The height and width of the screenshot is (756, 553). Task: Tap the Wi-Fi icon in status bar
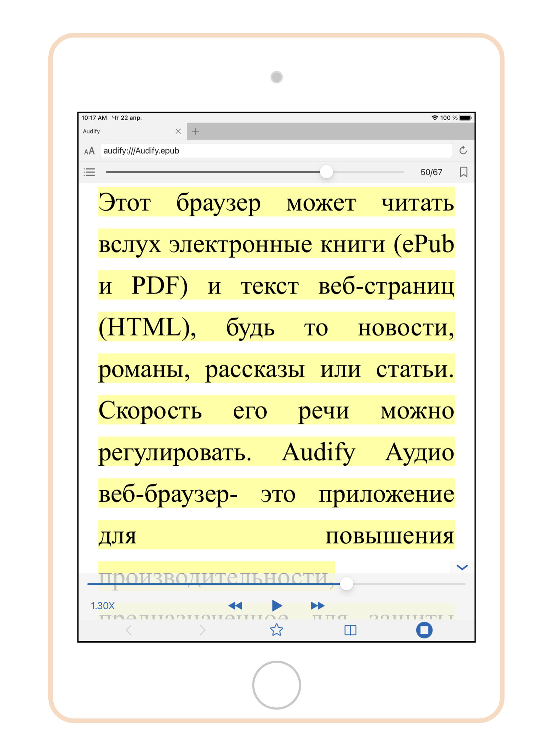[434, 118]
